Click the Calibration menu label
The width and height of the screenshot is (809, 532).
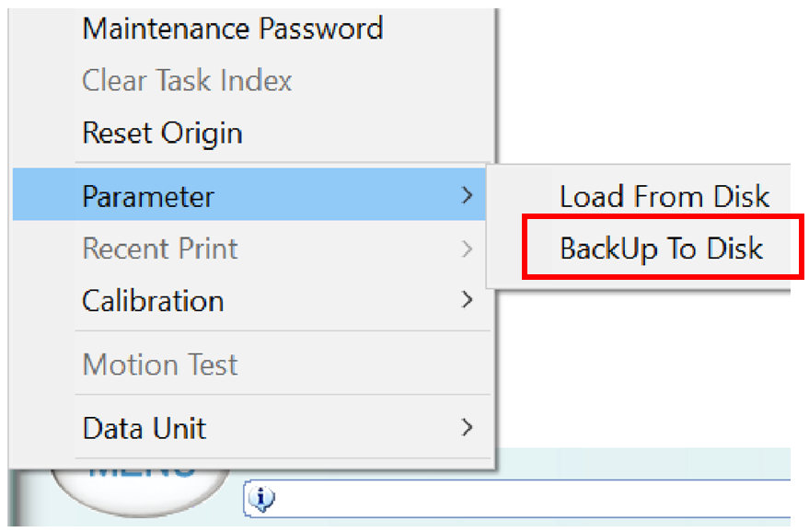point(153,301)
